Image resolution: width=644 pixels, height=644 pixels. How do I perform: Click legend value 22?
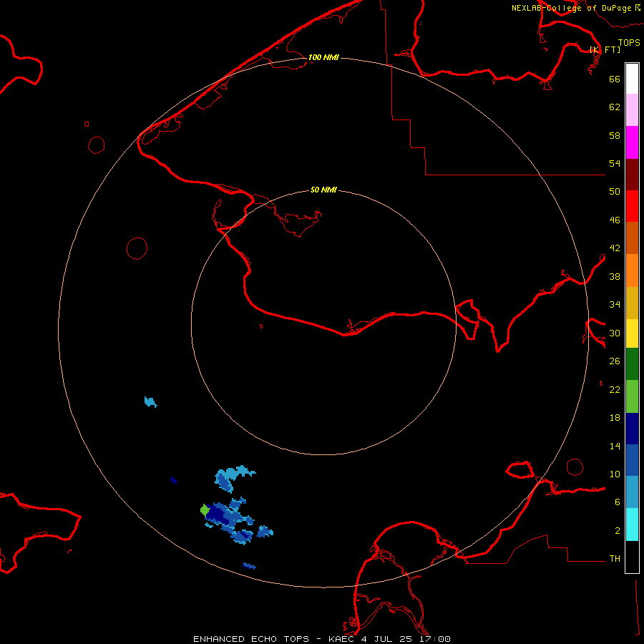tap(615, 389)
